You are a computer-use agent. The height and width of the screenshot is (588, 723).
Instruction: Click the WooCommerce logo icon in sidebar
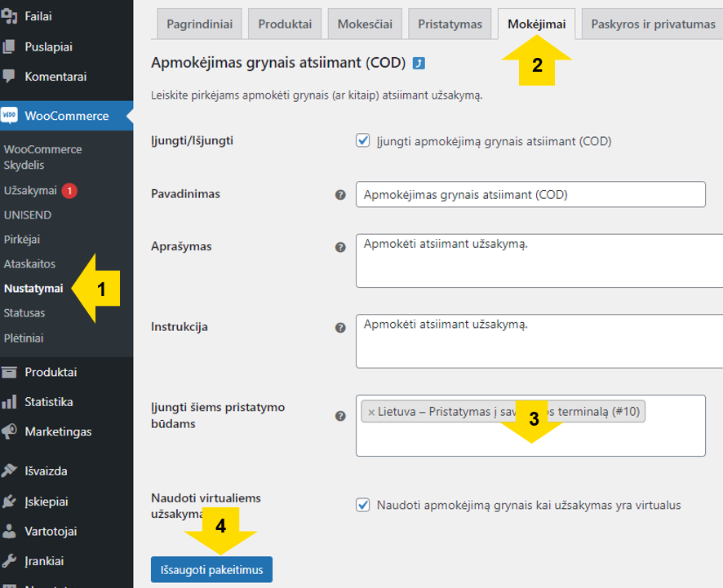point(9,115)
